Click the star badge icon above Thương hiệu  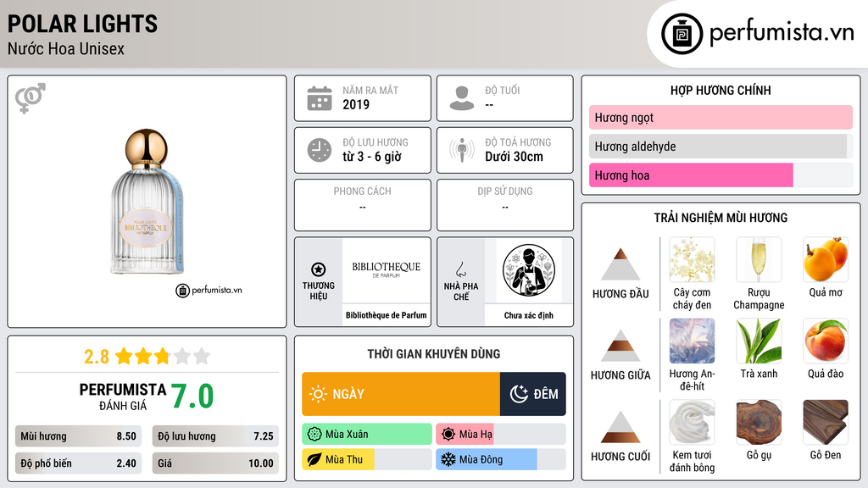(x=319, y=269)
